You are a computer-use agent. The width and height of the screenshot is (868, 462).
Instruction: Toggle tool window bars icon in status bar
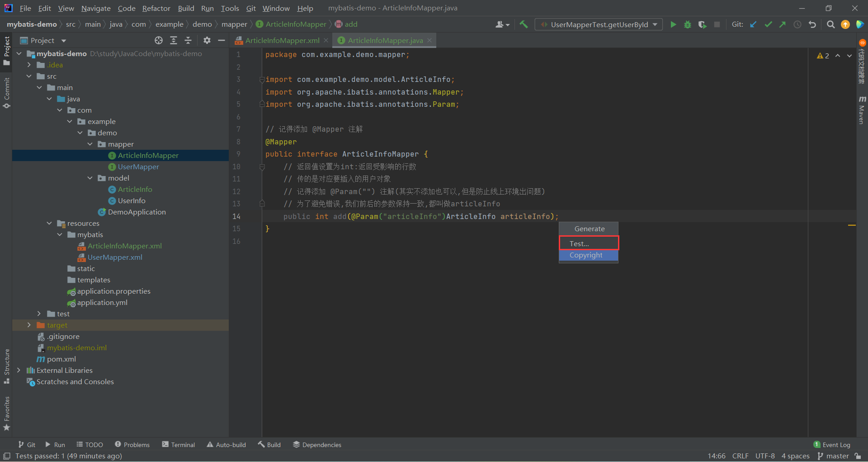(x=7, y=456)
